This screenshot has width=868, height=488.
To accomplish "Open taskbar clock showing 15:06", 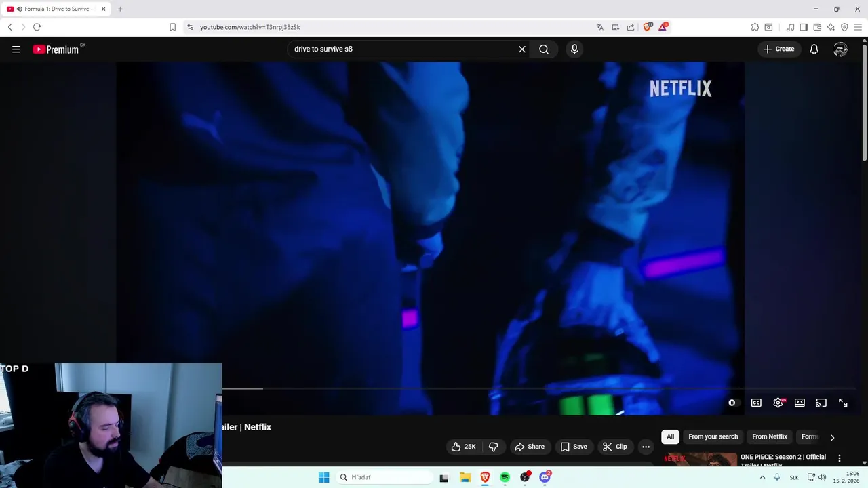I will (x=846, y=477).
